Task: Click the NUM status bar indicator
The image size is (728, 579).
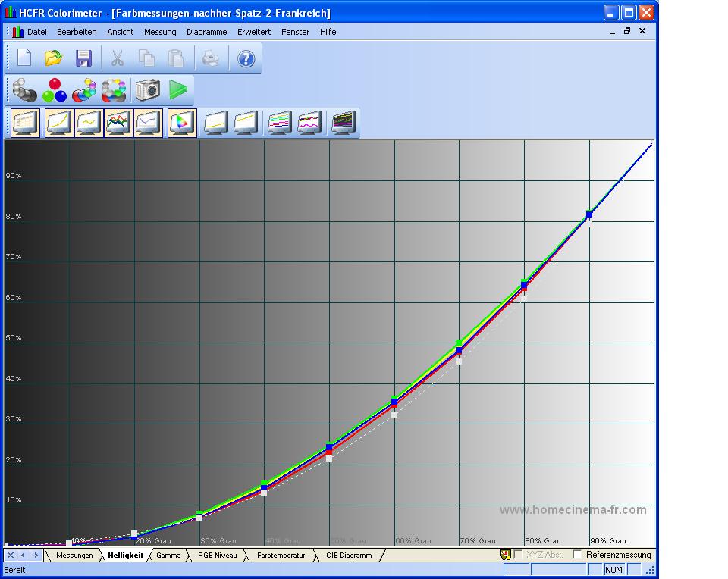Action: (x=613, y=570)
